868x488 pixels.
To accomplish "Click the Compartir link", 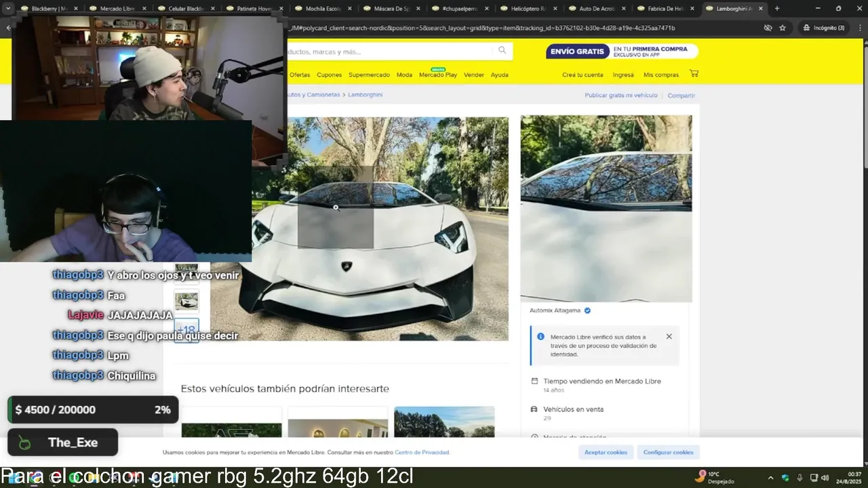I will click(x=682, y=96).
